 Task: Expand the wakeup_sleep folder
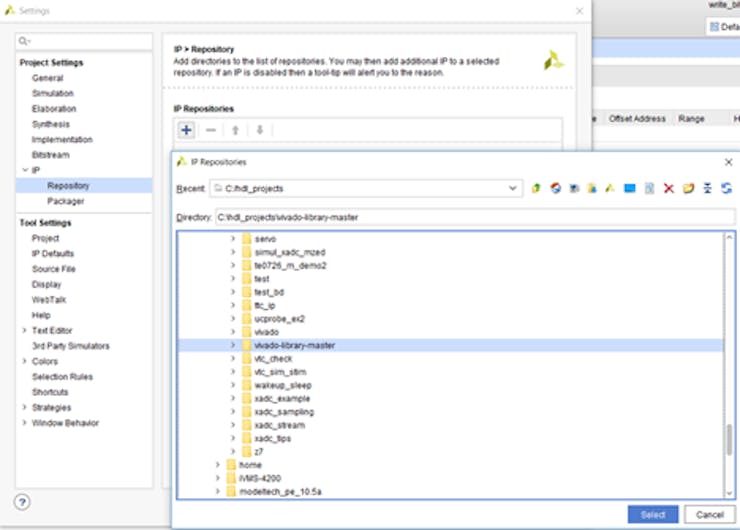pyautogui.click(x=233, y=385)
